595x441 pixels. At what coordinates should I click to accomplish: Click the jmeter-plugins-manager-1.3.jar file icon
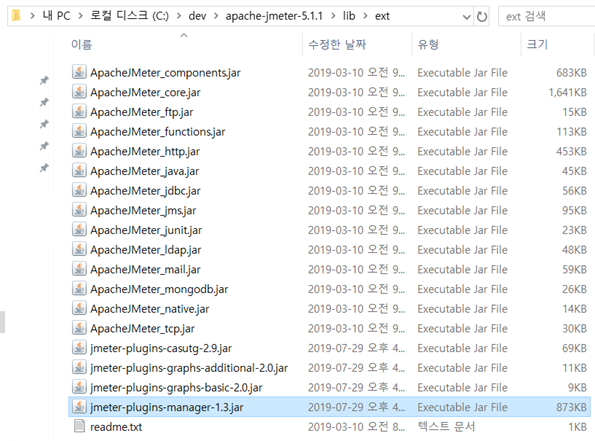coord(79,407)
